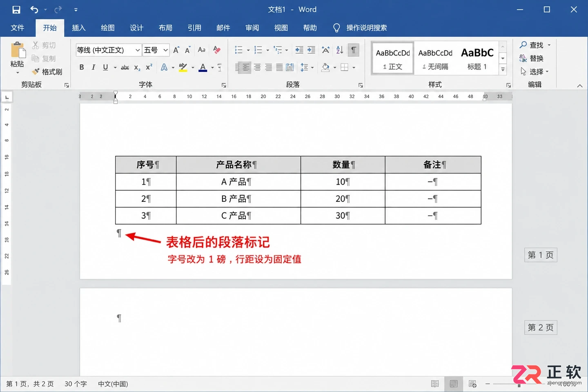
Task: Click the 操作说明搜索 search box
Action: pos(360,28)
